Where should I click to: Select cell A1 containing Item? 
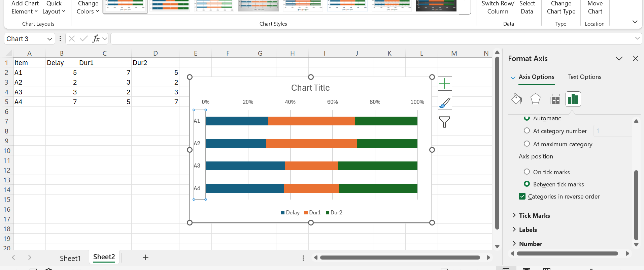coord(29,63)
